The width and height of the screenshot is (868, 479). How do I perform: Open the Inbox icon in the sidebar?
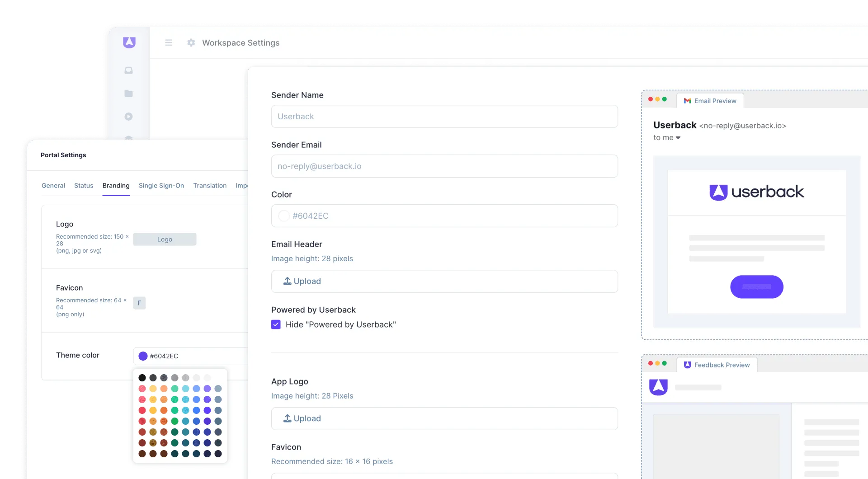tap(129, 71)
